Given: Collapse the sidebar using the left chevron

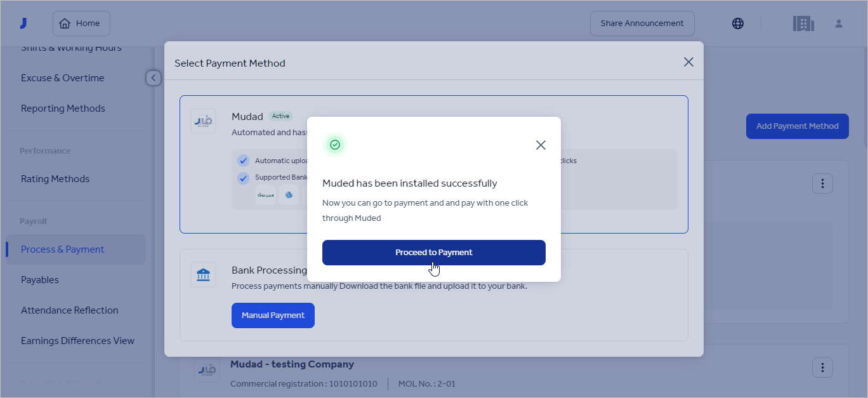Looking at the screenshot, I should [153, 77].
